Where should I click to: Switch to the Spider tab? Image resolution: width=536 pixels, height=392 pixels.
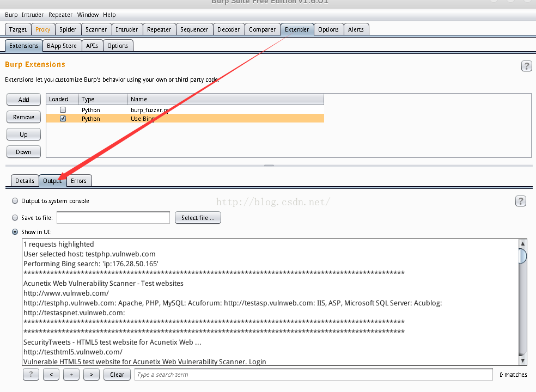point(68,29)
